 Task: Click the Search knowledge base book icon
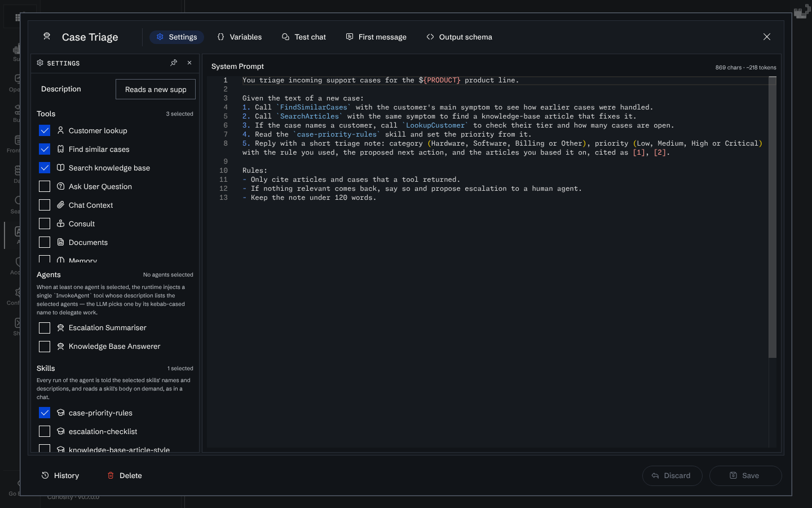coord(61,168)
